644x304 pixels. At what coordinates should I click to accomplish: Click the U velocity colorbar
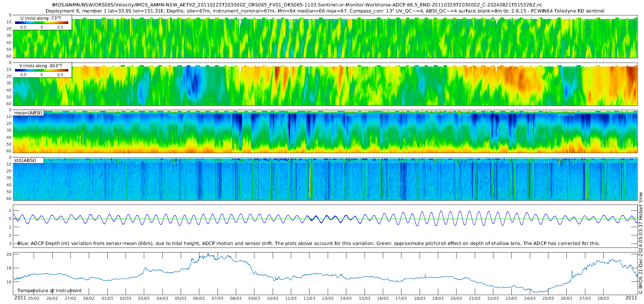click(42, 23)
